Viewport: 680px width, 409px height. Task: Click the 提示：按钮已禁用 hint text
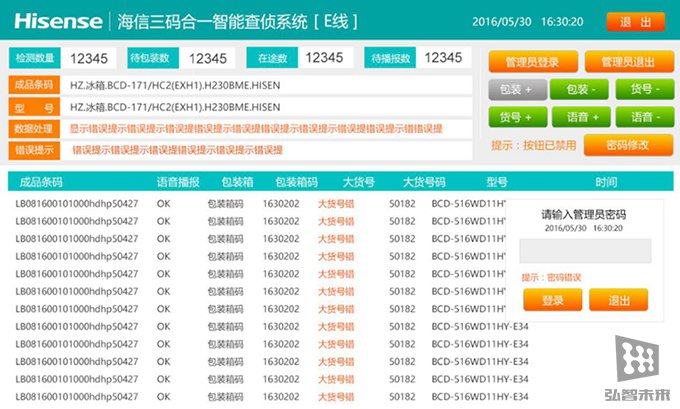click(534, 145)
